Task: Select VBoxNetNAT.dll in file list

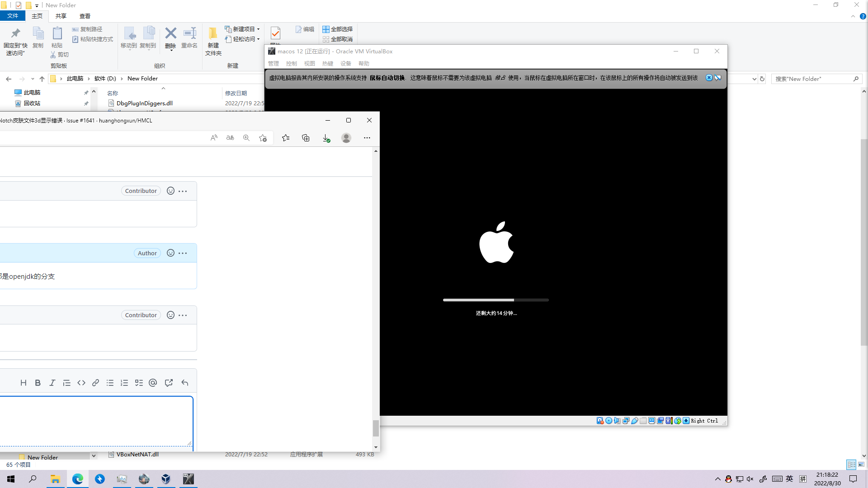Action: coord(137,454)
